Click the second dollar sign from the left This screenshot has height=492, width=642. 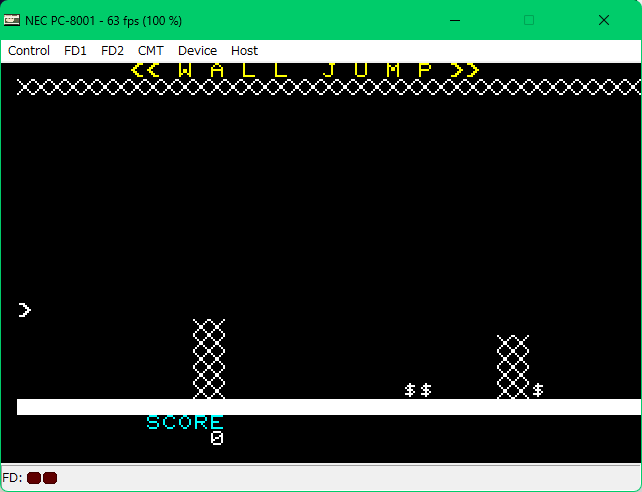(x=426, y=390)
